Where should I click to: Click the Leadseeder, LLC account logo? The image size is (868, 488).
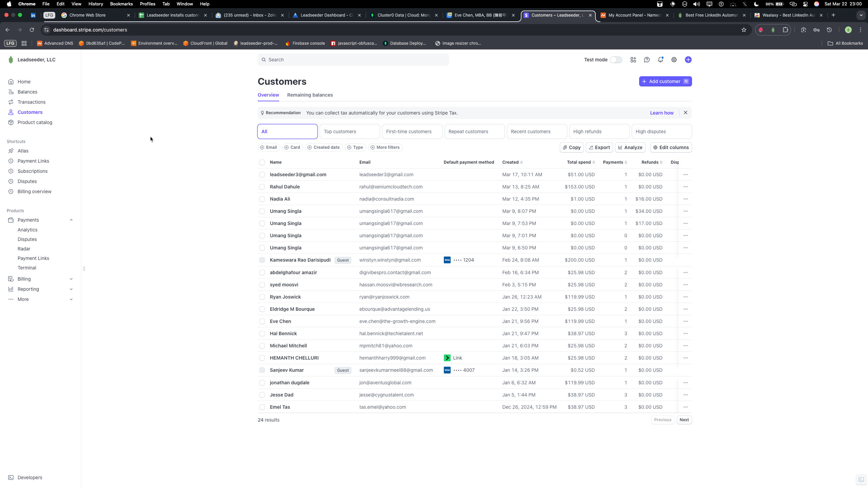click(x=11, y=60)
